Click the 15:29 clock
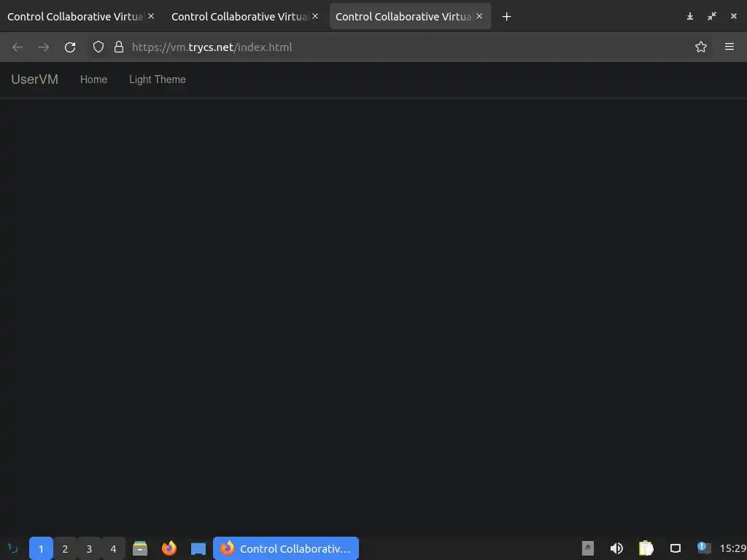Image resolution: width=747 pixels, height=560 pixels. pos(732,548)
